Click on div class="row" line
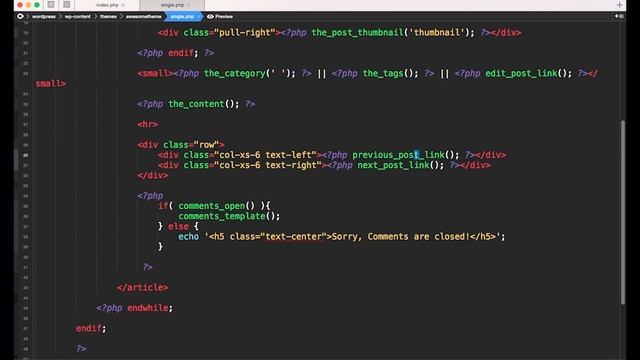Viewport: 640px width, 360px height. click(x=181, y=144)
